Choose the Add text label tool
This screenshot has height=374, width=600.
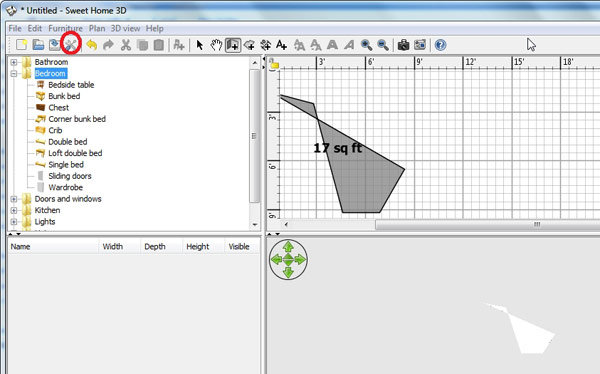(x=282, y=45)
